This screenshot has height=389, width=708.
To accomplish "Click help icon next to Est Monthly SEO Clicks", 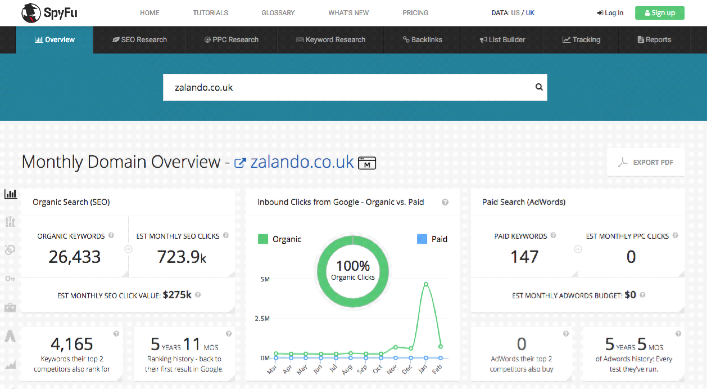I will point(226,235).
